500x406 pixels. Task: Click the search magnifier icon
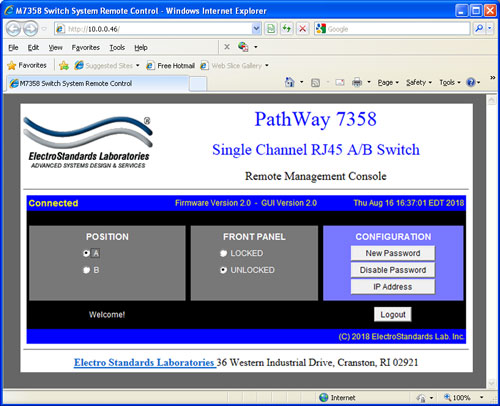[x=479, y=29]
